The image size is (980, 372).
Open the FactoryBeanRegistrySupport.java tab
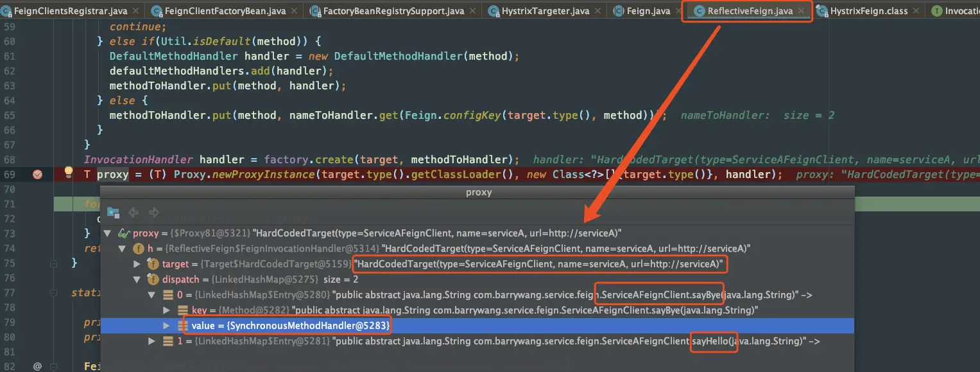tap(394, 11)
